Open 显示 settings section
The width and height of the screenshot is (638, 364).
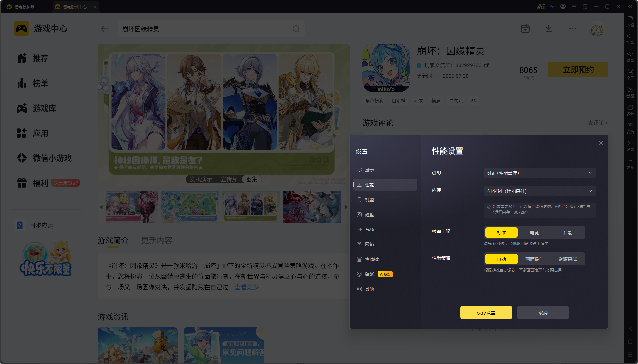(385, 170)
